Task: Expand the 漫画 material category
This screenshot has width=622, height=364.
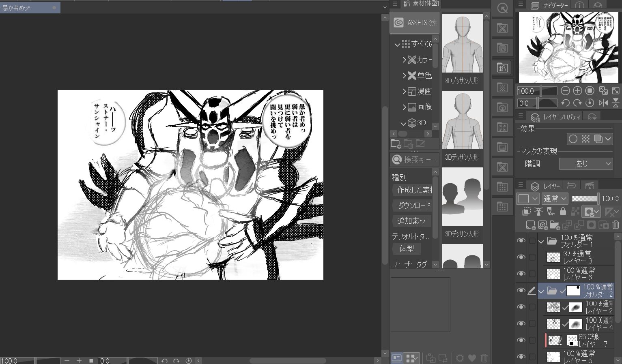Action: [404, 91]
